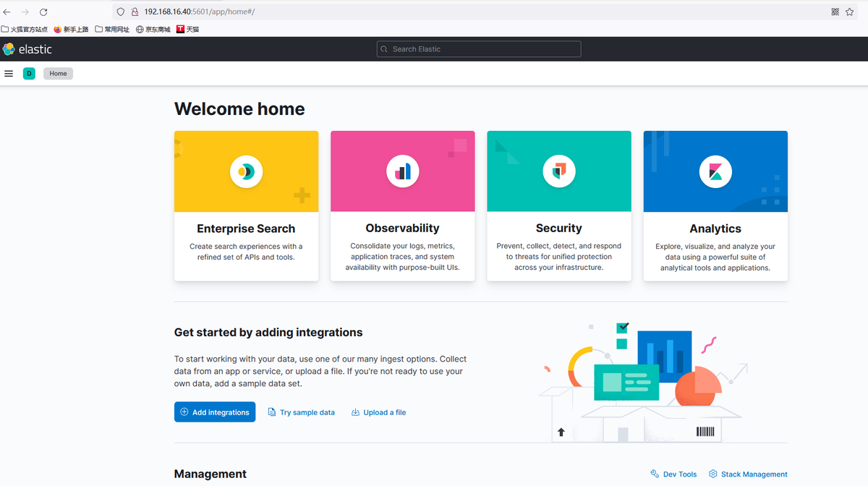868x486 pixels.
Task: Click the search magnifier icon in Elastic bar
Action: click(384, 49)
